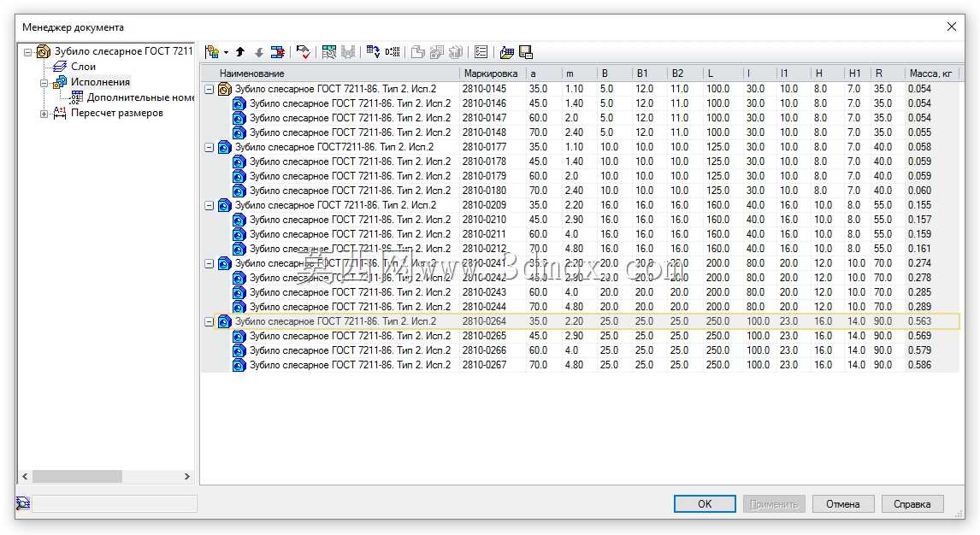
Task: Click the tree panel scroll left arrow
Action: (25, 476)
